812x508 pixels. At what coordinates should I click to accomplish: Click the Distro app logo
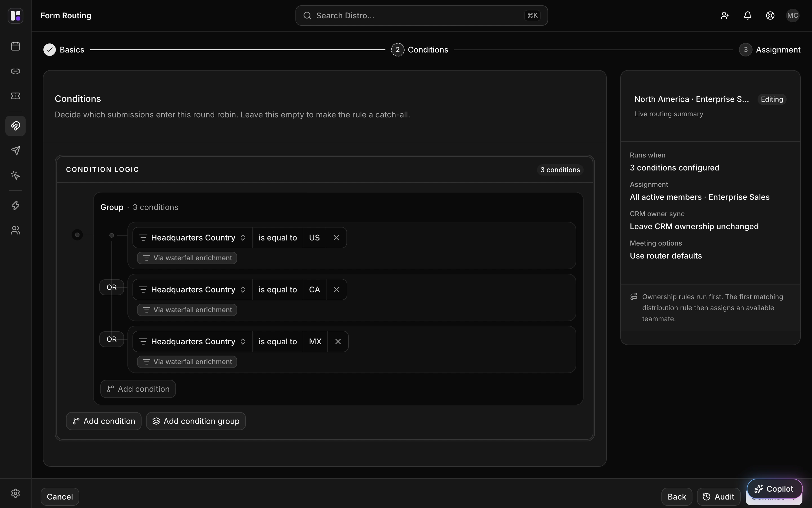[16, 16]
